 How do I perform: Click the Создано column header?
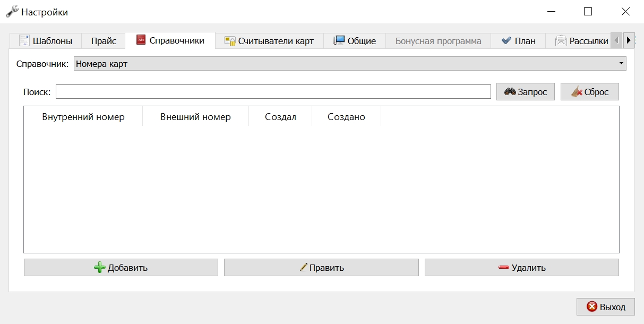346,117
